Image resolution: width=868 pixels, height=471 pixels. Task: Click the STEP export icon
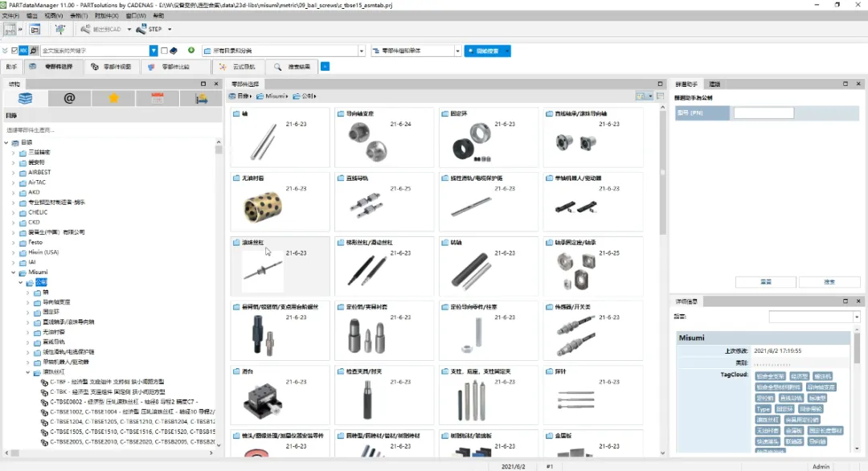pos(141,29)
